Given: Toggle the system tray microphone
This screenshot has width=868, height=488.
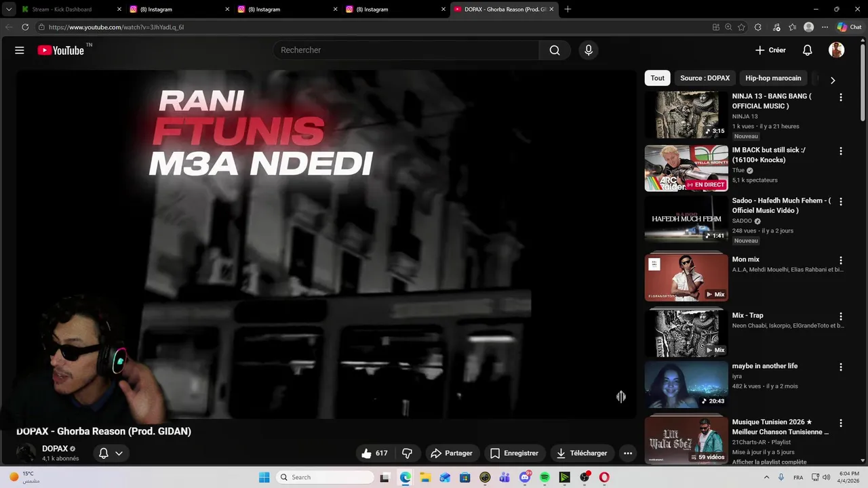Looking at the screenshot, I should pyautogui.click(x=781, y=477).
